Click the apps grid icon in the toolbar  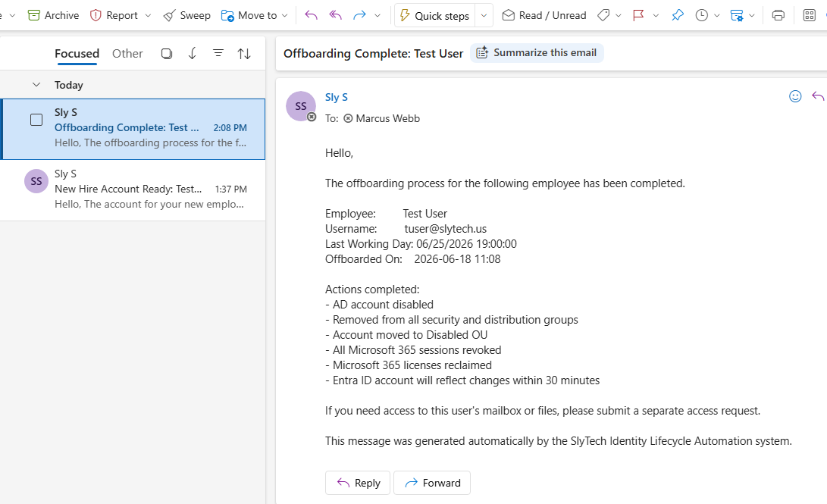point(809,15)
